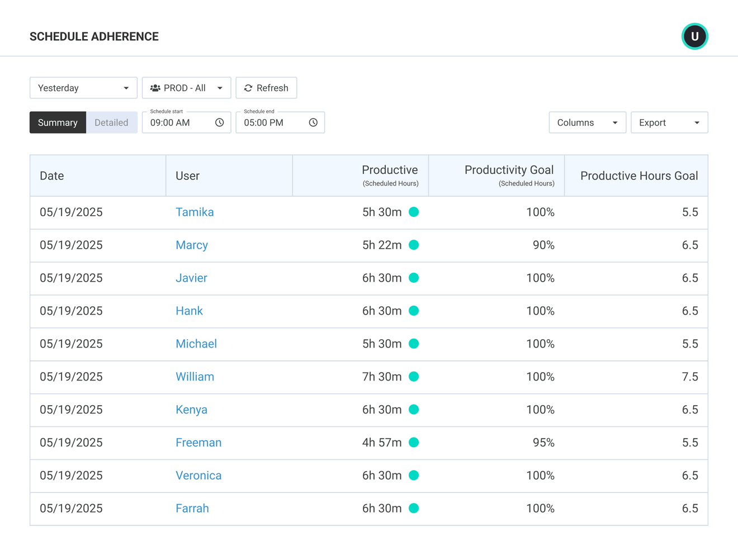Open the user avatar menu

coord(694,36)
